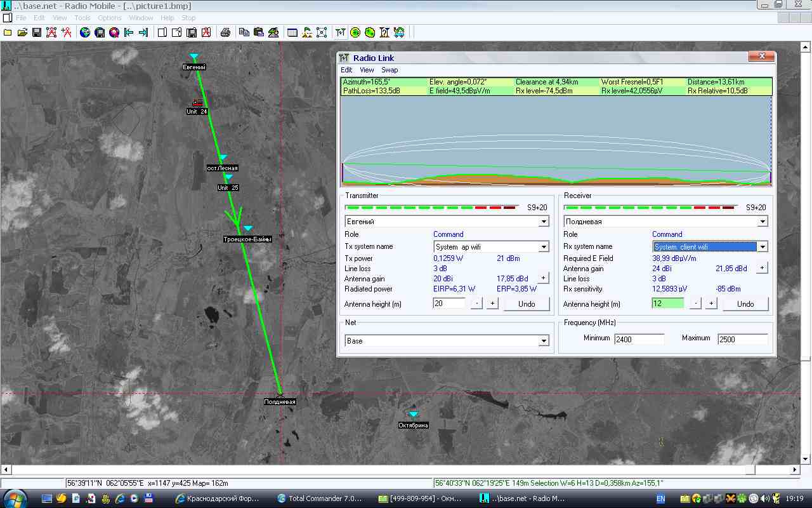Open the Radio Link window's View menu
This screenshot has height=508, width=812.
point(367,70)
